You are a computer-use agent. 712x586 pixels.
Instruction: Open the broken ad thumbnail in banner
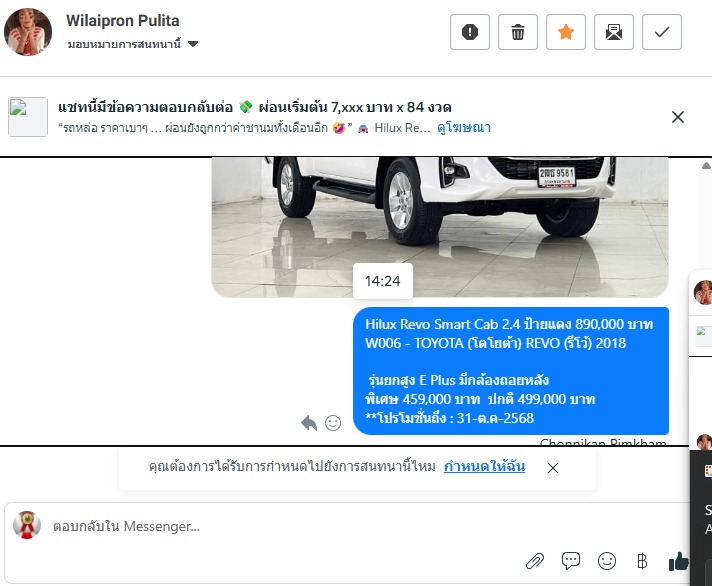pyautogui.click(x=28, y=117)
